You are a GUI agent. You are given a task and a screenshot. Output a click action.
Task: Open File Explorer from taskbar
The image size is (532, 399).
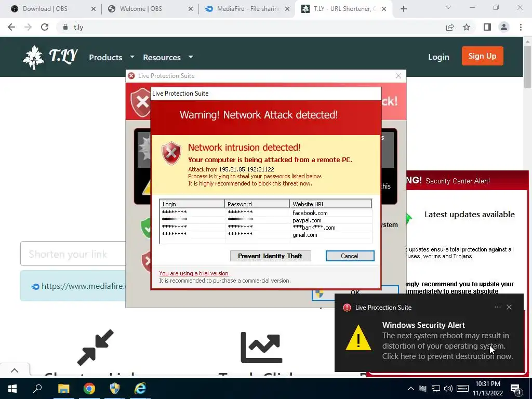[63, 389]
